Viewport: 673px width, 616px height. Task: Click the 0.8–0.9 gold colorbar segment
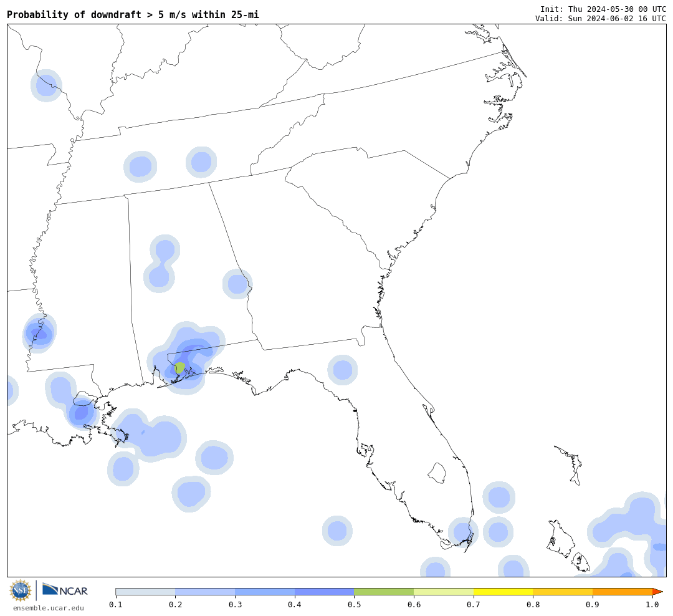coord(563,592)
